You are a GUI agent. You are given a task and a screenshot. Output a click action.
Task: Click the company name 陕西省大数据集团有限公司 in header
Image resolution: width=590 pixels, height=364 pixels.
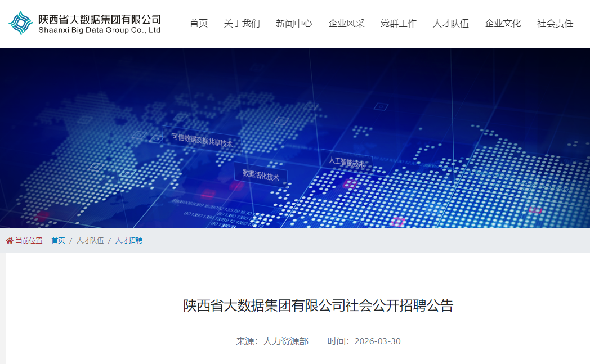point(100,19)
